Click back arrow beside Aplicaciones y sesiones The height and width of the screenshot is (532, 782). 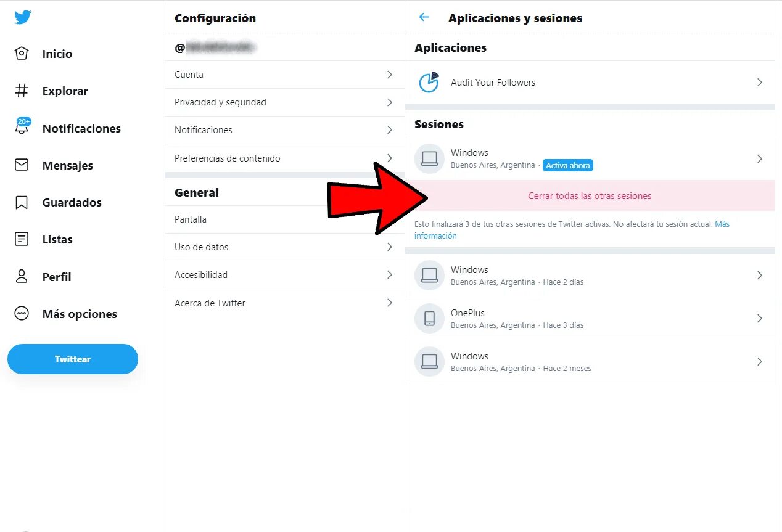pyautogui.click(x=424, y=17)
